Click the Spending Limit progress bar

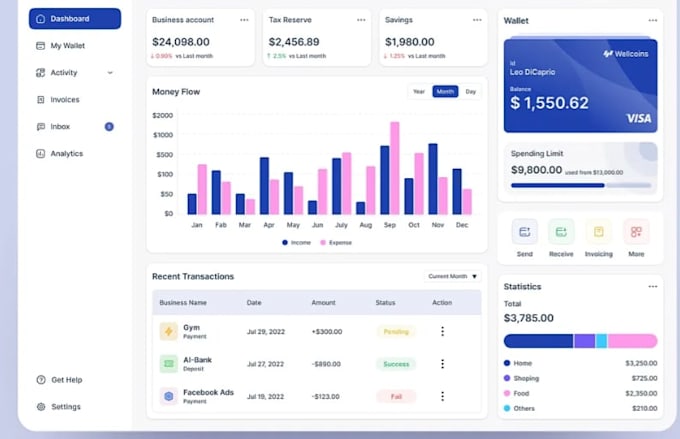click(x=581, y=185)
